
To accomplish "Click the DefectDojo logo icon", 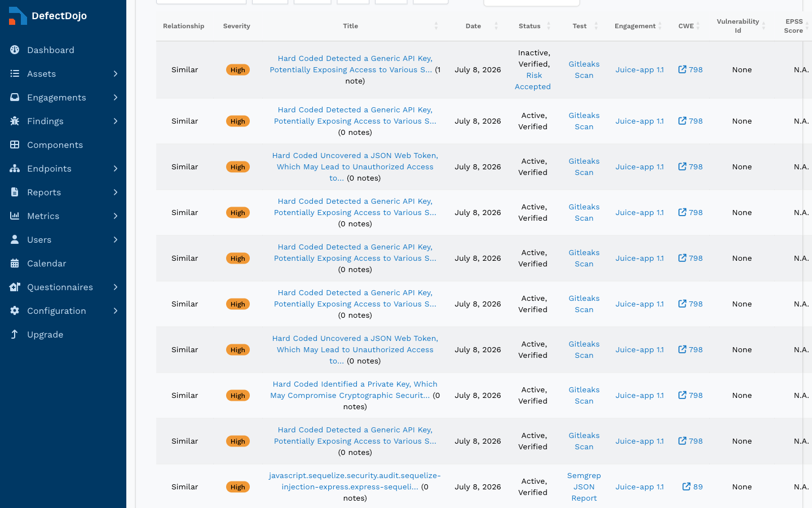I will pos(17,16).
